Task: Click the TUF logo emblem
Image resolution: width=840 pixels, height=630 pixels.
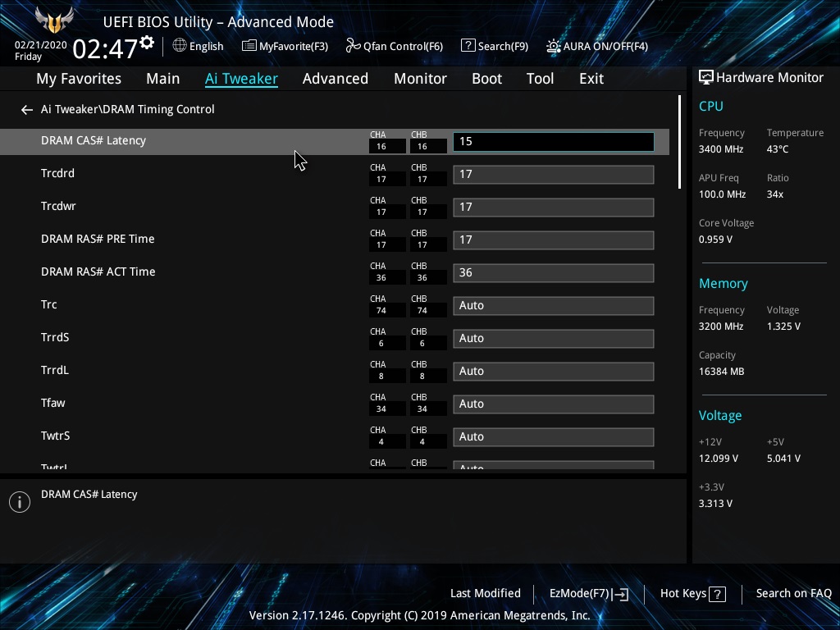Action: [x=54, y=20]
